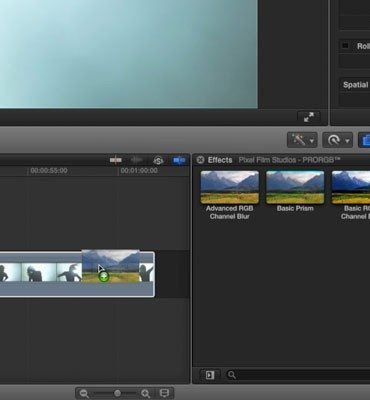Toggle the Roll checkbox in the inspector
This screenshot has width=370, height=400.
coord(345,46)
